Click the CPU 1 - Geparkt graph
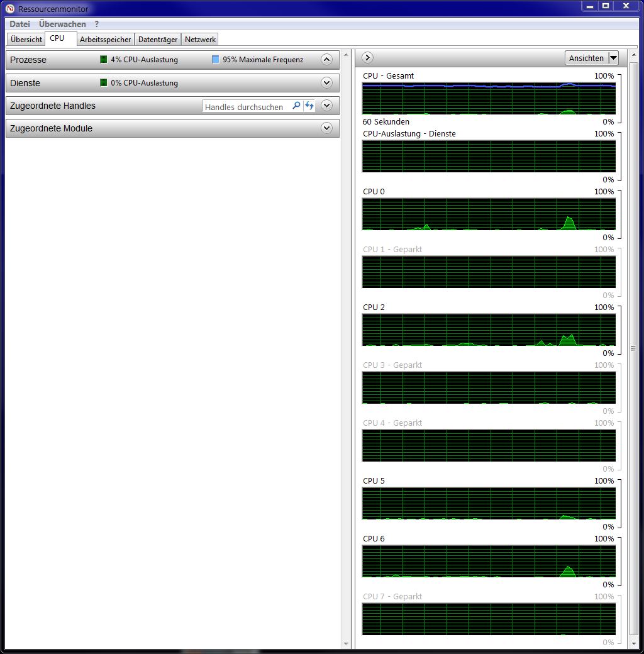This screenshot has height=654, width=644. pos(489,272)
